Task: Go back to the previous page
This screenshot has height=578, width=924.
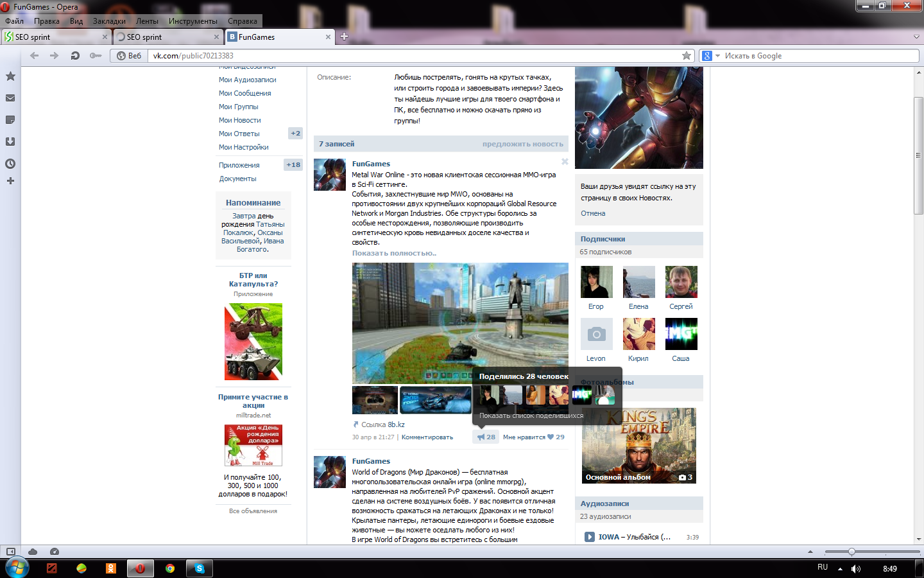Action: pyautogui.click(x=35, y=56)
